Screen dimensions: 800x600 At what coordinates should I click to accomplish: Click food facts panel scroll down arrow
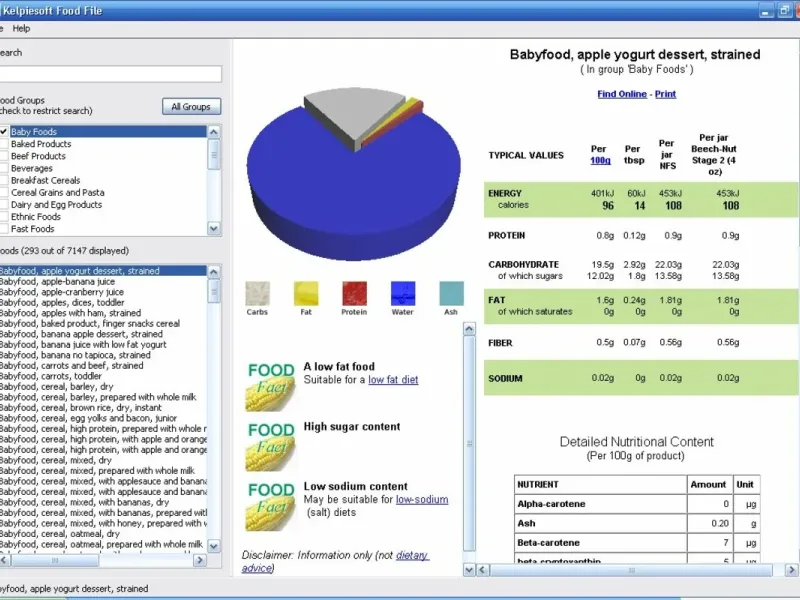(469, 569)
